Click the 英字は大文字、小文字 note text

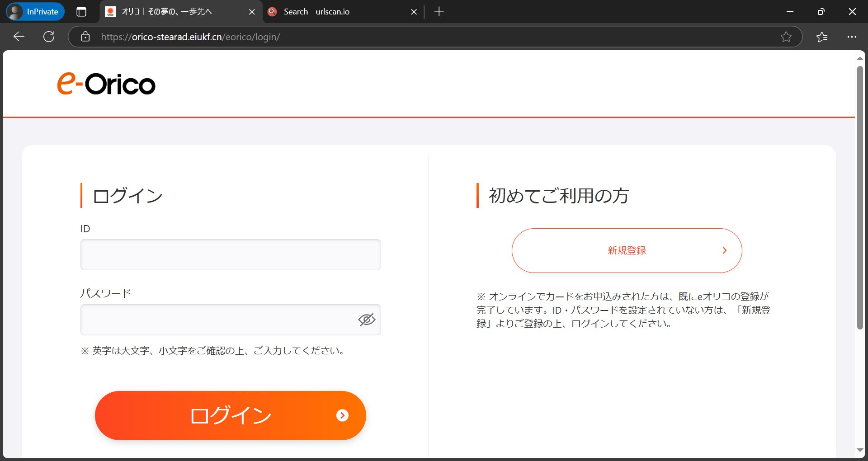click(x=213, y=351)
